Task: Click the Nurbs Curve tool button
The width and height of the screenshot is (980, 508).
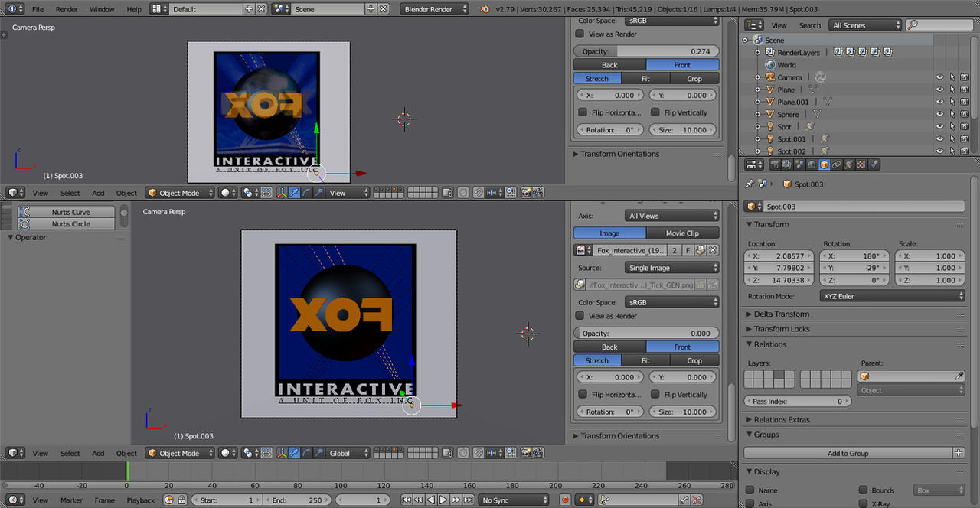Action: (x=66, y=212)
